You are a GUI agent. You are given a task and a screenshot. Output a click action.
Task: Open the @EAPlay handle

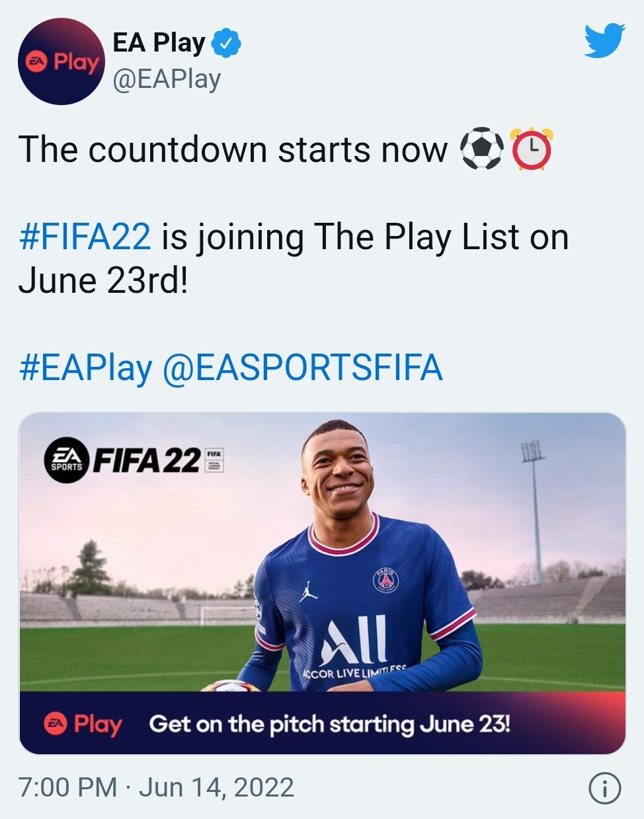pyautogui.click(x=167, y=79)
